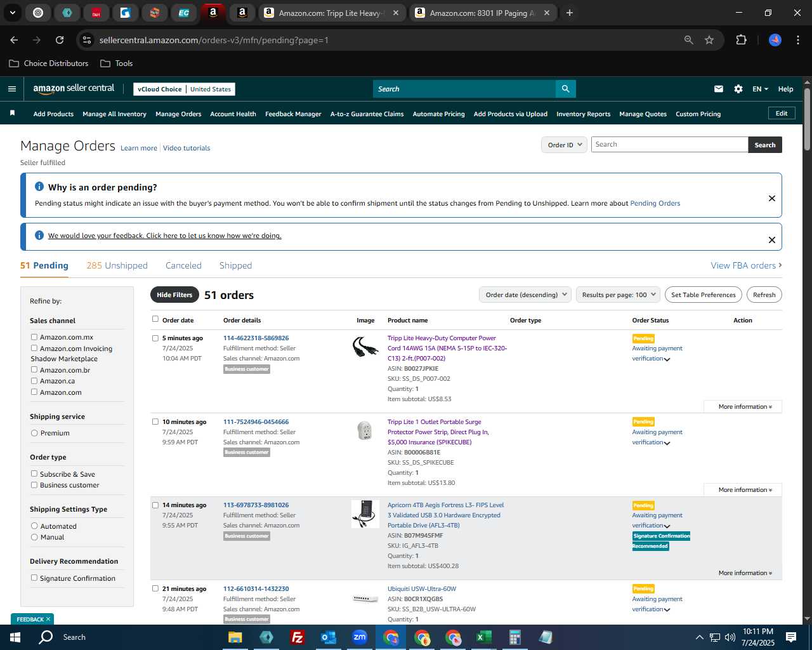
Task: Switch to the Canceled tab
Action: [x=183, y=265]
